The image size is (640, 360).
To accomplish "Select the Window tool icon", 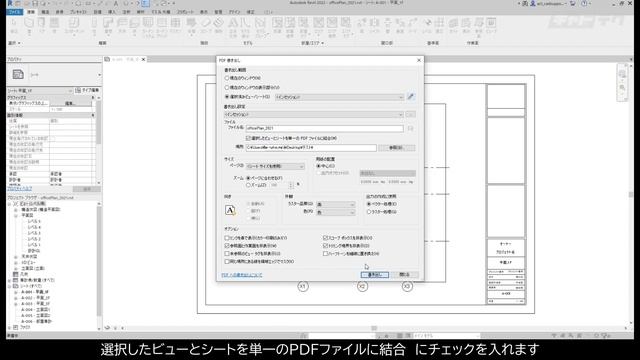I will (54, 23).
